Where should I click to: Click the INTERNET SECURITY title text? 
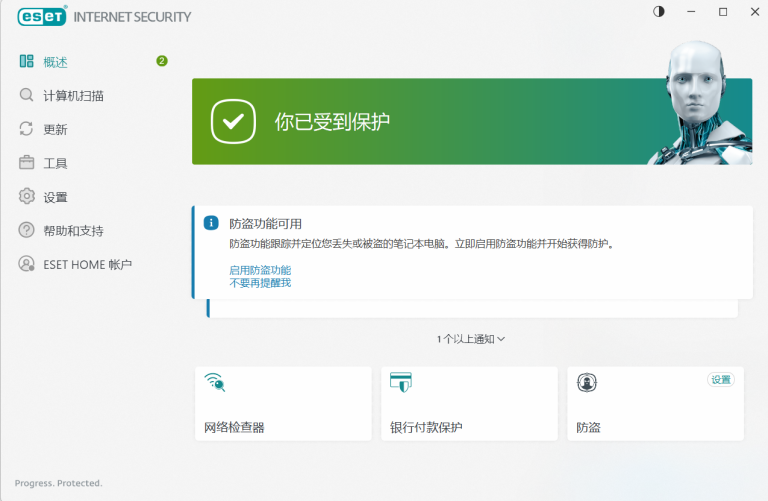pos(132,17)
